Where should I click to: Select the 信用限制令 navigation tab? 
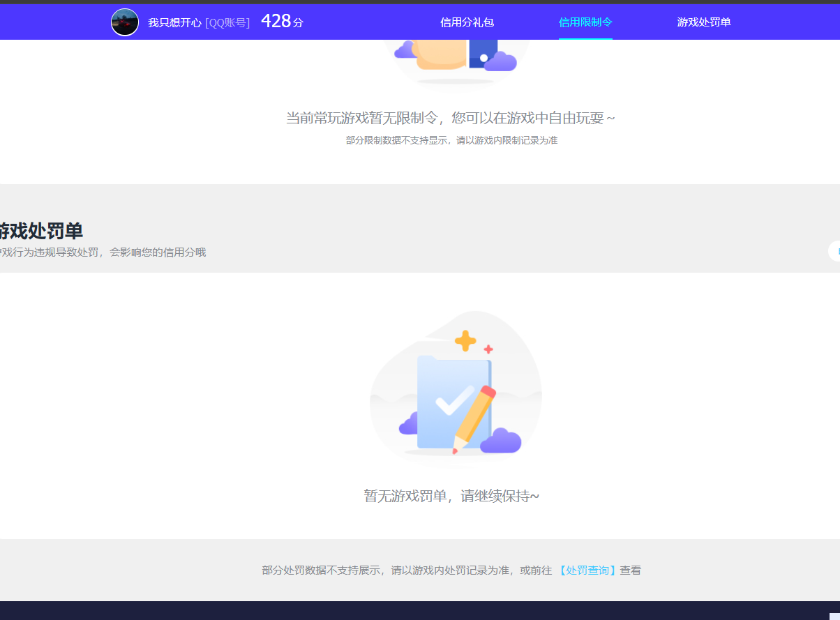(x=585, y=22)
